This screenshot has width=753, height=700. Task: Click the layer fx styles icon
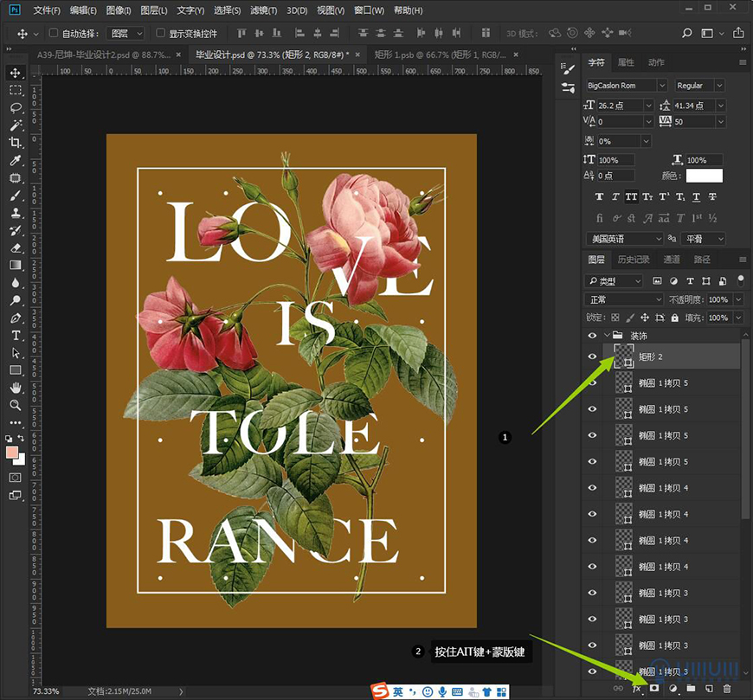click(x=637, y=689)
